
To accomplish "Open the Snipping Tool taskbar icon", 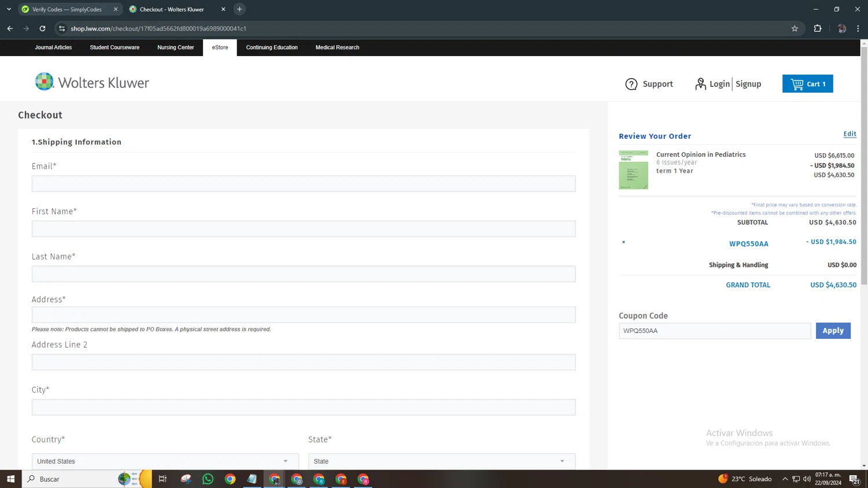I will [x=186, y=479].
